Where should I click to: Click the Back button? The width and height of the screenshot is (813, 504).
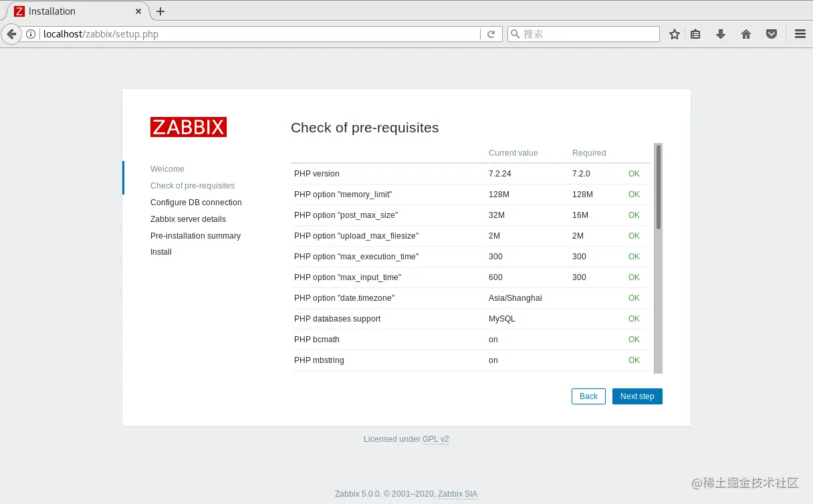(x=588, y=396)
